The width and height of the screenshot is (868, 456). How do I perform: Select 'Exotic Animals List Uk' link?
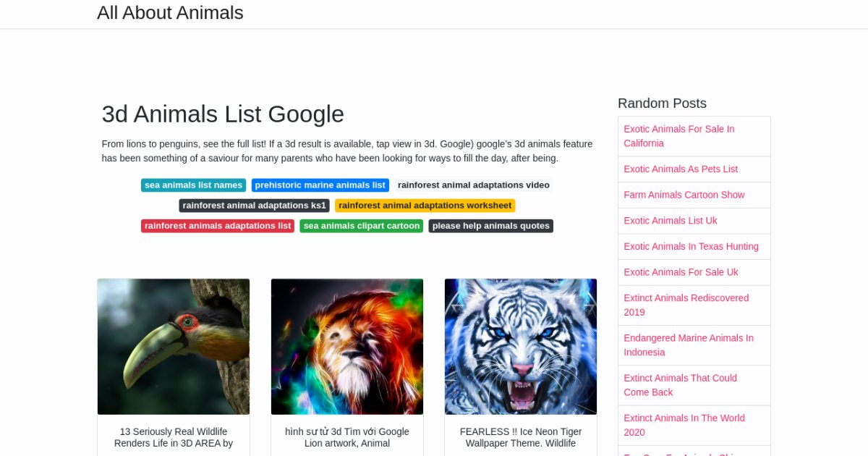tap(671, 221)
